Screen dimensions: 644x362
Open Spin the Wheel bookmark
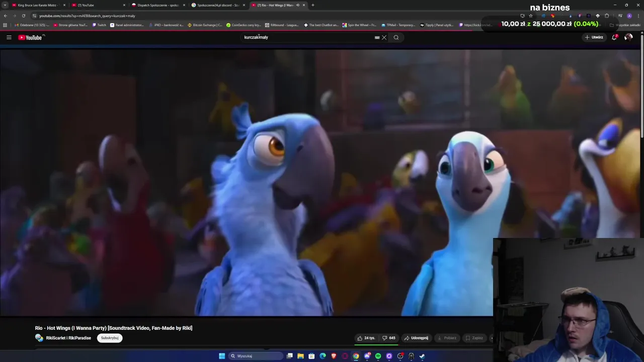coord(359,25)
